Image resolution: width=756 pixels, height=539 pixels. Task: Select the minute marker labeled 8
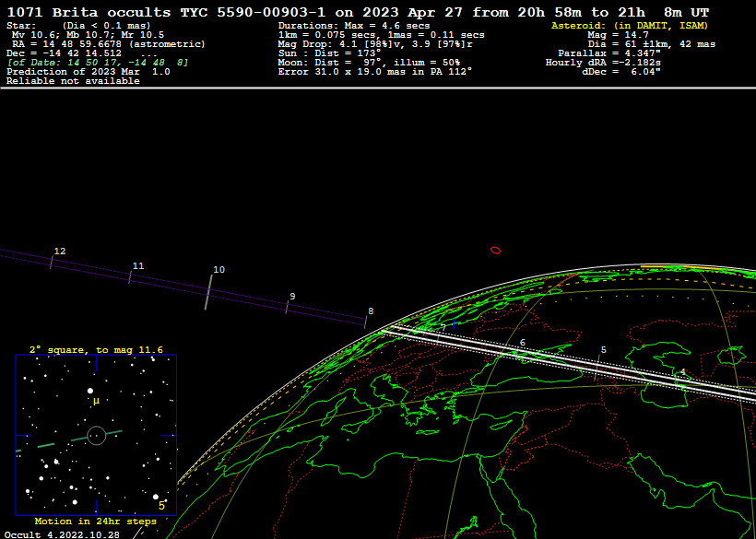click(365, 322)
